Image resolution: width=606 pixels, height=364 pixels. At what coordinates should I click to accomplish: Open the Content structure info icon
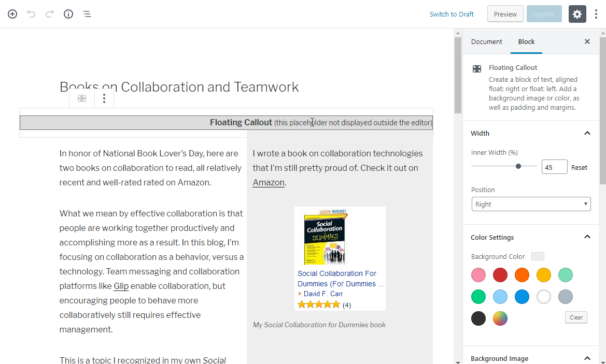(68, 14)
